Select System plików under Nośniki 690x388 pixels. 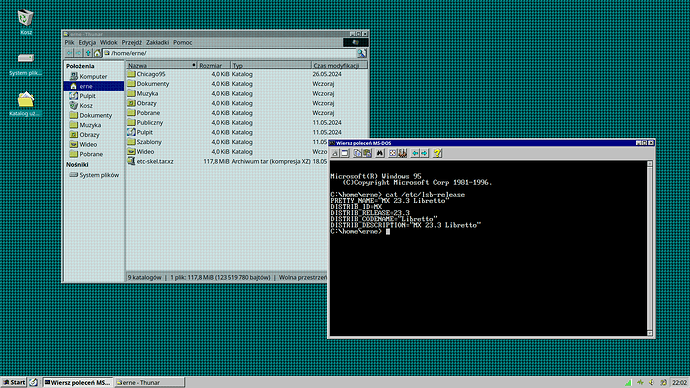(x=93, y=175)
